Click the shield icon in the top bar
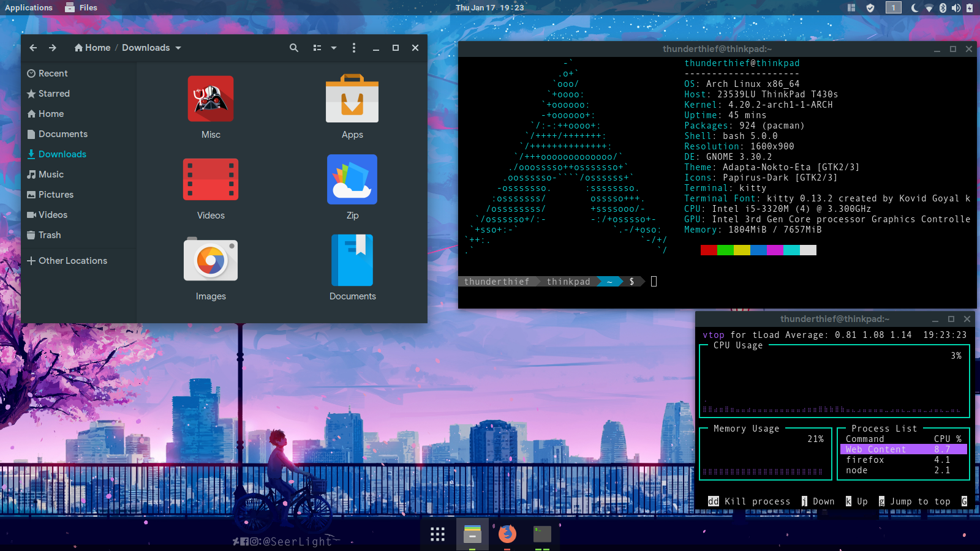This screenshot has height=551, width=980. point(870,7)
